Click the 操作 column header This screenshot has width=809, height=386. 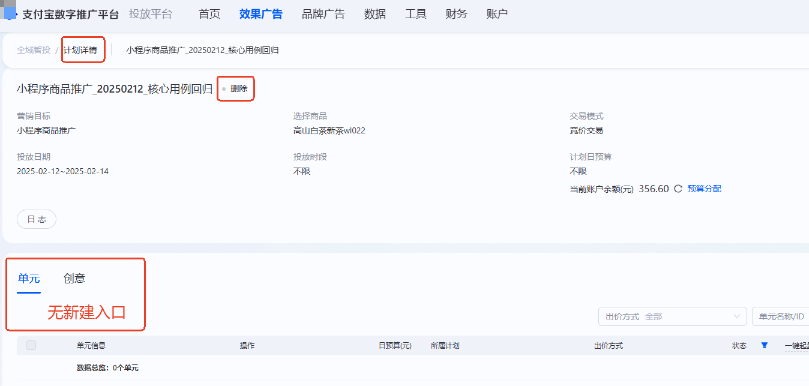coord(247,346)
